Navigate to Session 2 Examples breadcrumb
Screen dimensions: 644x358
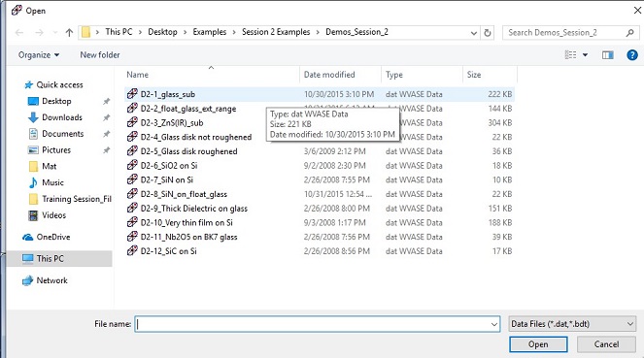click(x=276, y=32)
